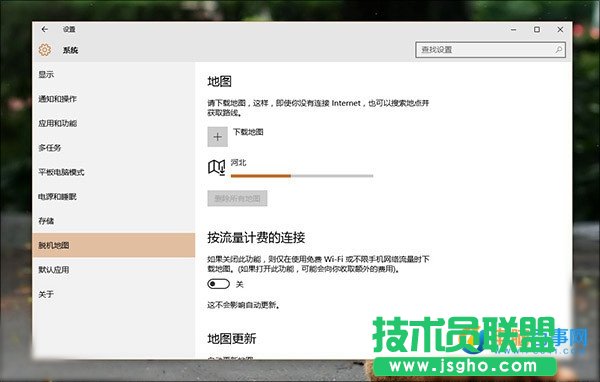This screenshot has width=600, height=382.
Task: Open 电源和睡眠 settings
Action: [x=57, y=197]
